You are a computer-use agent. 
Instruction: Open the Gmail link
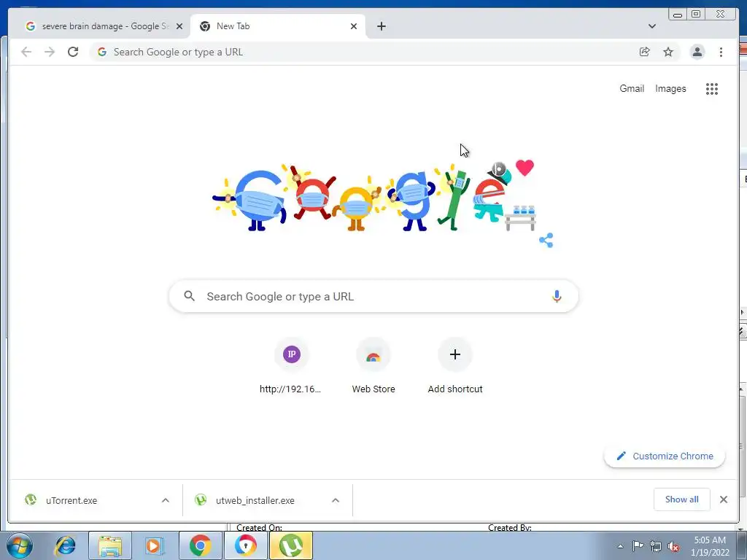pyautogui.click(x=632, y=88)
